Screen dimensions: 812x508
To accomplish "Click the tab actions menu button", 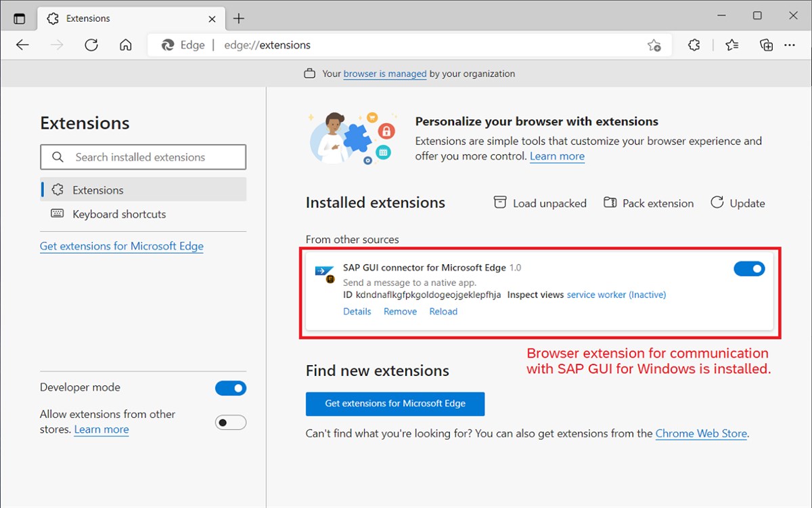I will [x=18, y=18].
